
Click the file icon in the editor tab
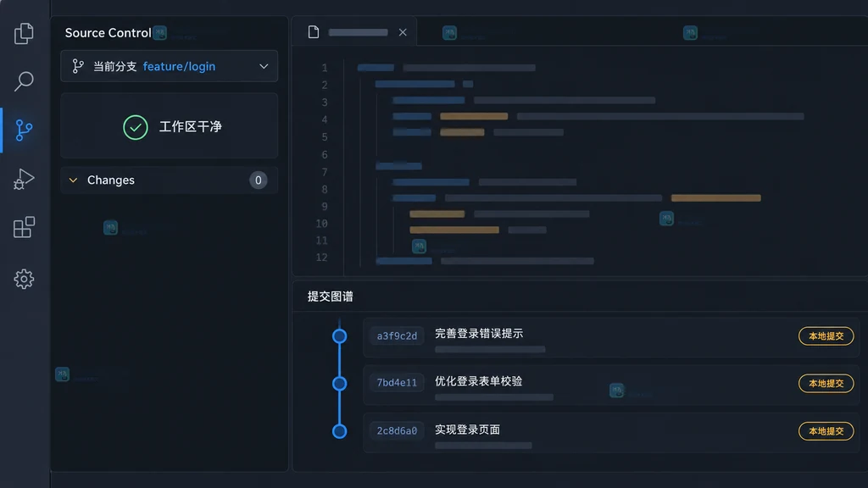314,32
